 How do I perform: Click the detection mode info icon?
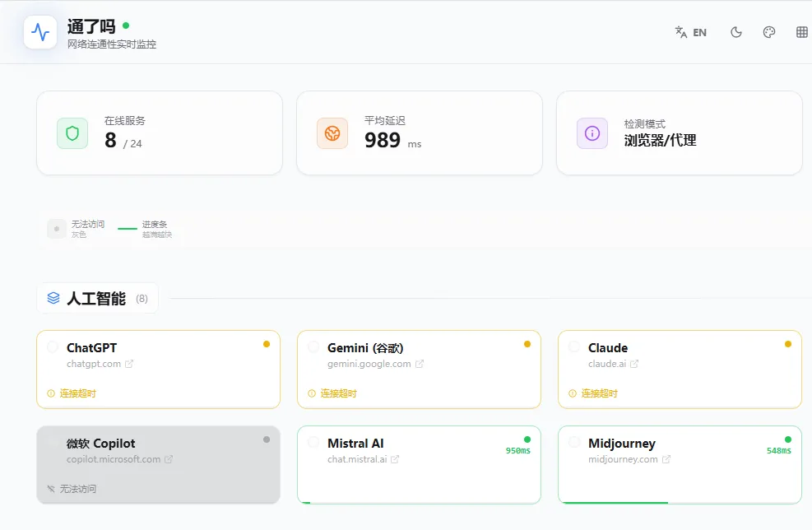(592, 133)
